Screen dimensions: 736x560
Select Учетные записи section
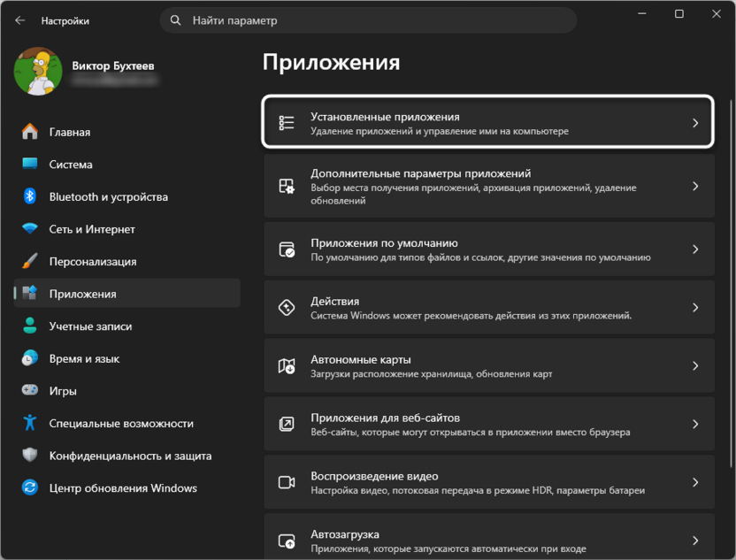(x=127, y=326)
